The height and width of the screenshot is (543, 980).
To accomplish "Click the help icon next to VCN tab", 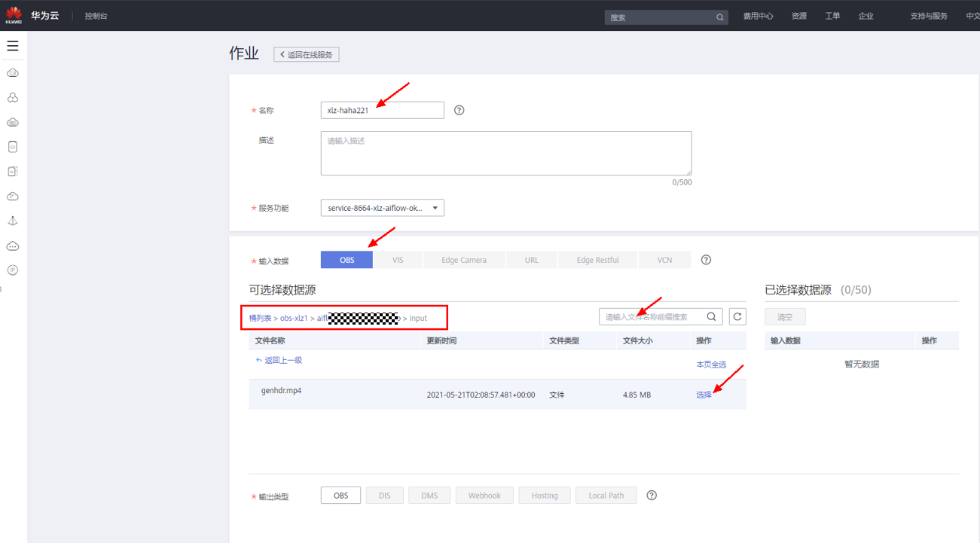I will 706,260.
